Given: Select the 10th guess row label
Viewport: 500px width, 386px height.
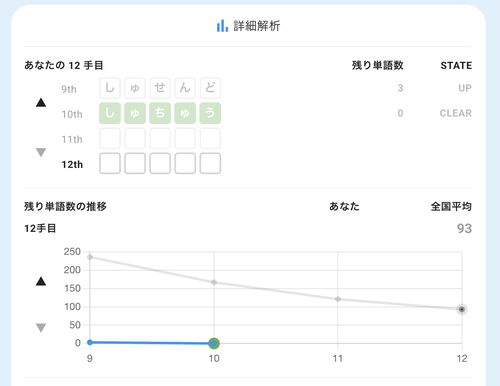Looking at the screenshot, I should point(72,114).
